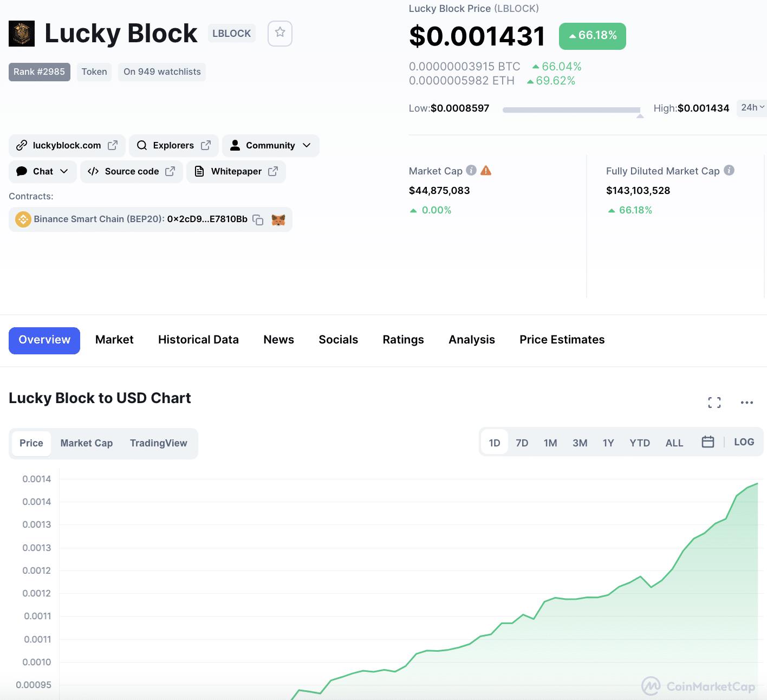Click the Rank #2985 badge
This screenshot has height=700, width=767.
pos(40,72)
